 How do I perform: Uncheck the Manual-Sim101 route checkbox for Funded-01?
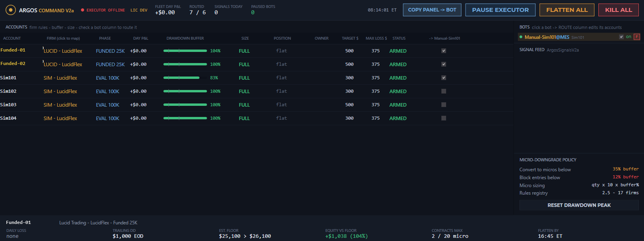[x=444, y=51]
